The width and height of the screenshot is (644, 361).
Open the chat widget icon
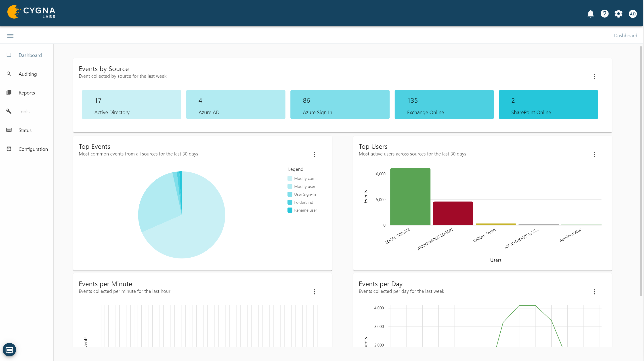click(x=9, y=350)
